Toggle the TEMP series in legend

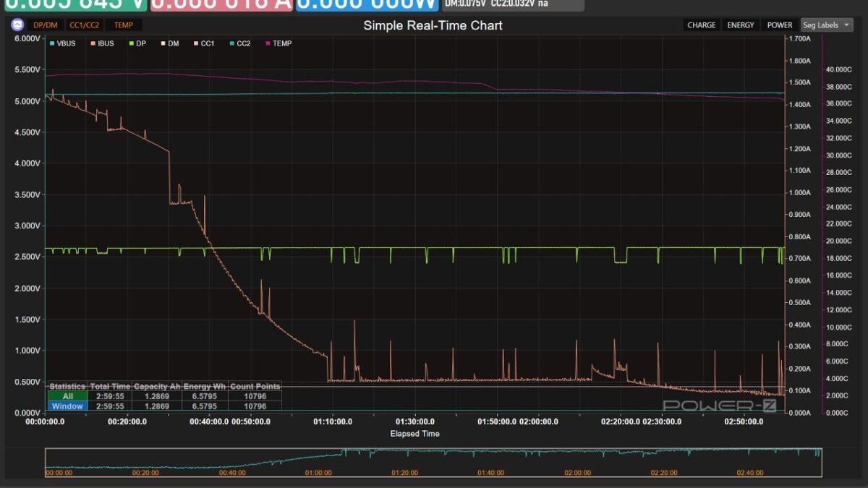coord(278,43)
